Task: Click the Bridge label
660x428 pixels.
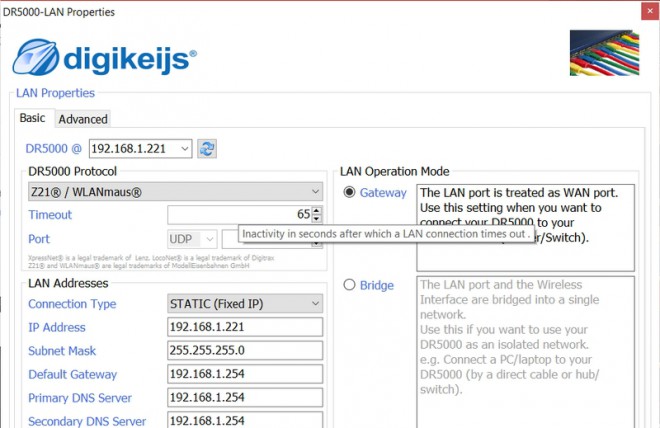Action: click(377, 285)
